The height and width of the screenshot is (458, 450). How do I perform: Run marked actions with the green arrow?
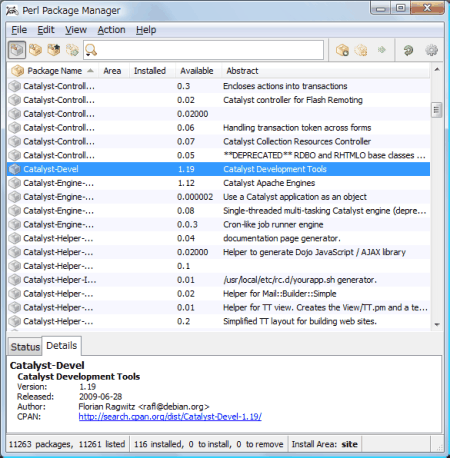tap(382, 50)
